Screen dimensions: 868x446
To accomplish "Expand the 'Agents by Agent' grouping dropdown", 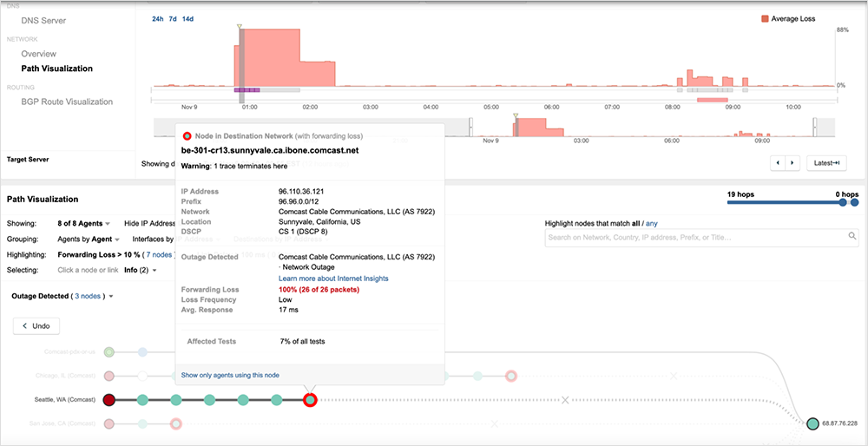I will 89,239.
